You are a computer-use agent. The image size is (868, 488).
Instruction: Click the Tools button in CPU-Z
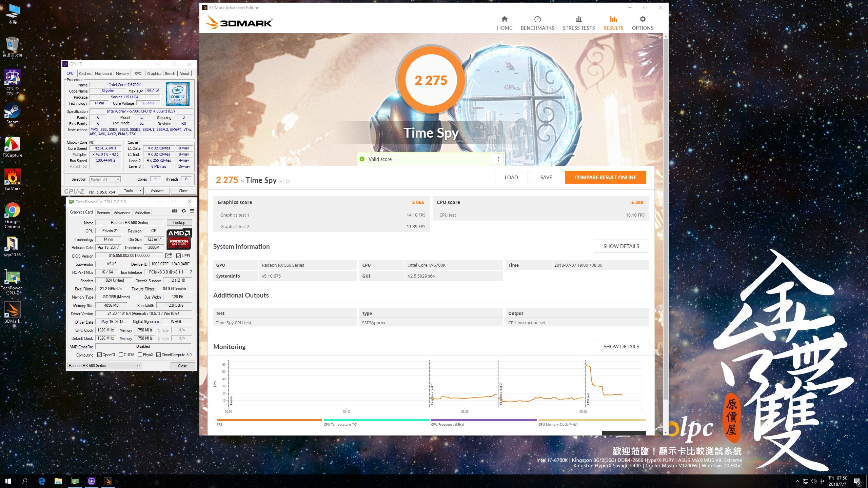[x=128, y=190]
